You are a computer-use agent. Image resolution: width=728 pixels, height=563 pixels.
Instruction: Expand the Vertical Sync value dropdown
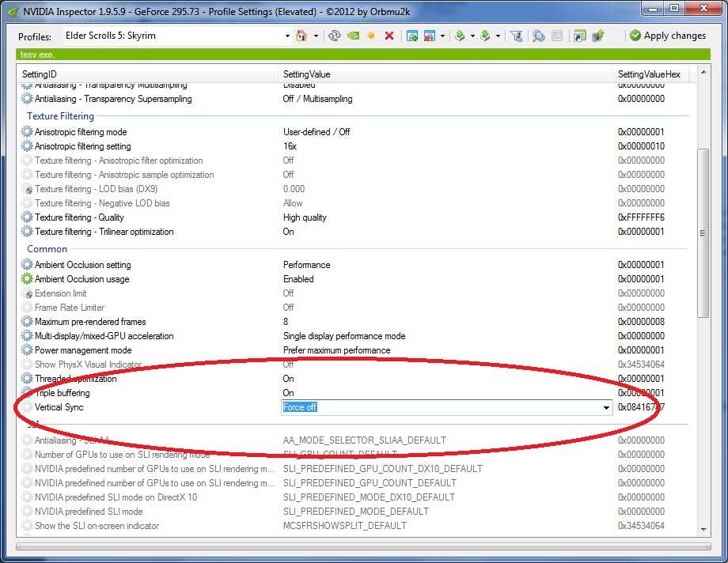(606, 407)
